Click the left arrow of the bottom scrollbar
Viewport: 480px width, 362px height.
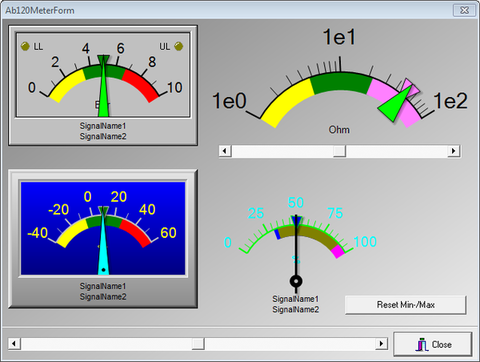coord(14,343)
